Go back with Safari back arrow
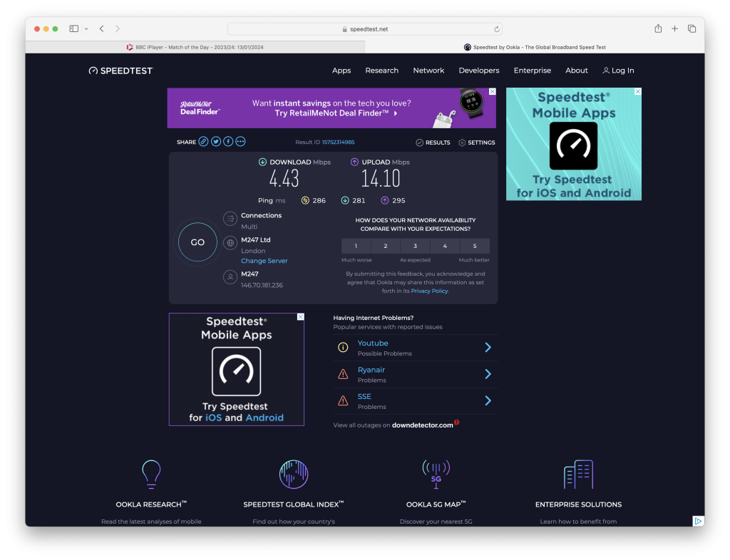730x560 pixels. (101, 28)
